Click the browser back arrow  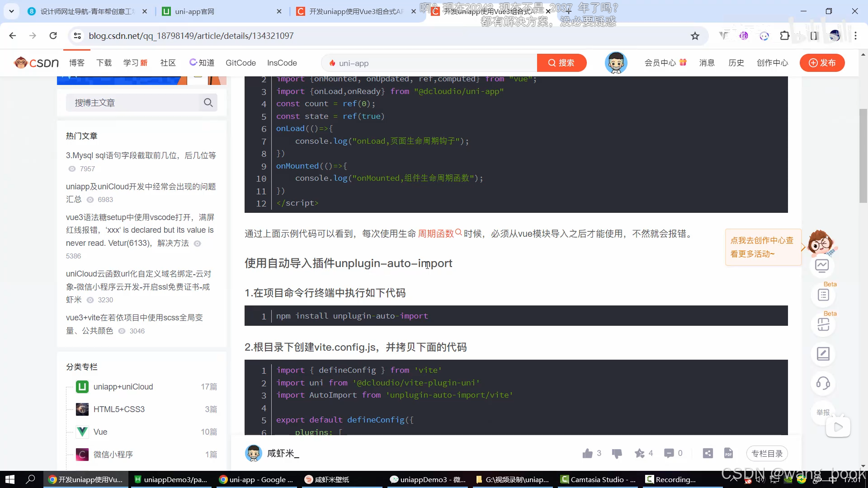[13, 36]
